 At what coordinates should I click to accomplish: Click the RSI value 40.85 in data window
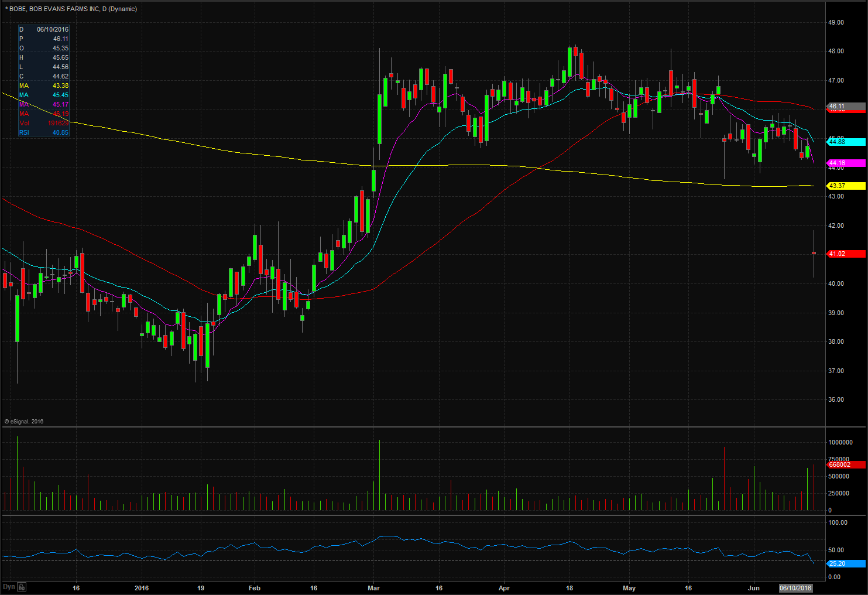(61, 132)
